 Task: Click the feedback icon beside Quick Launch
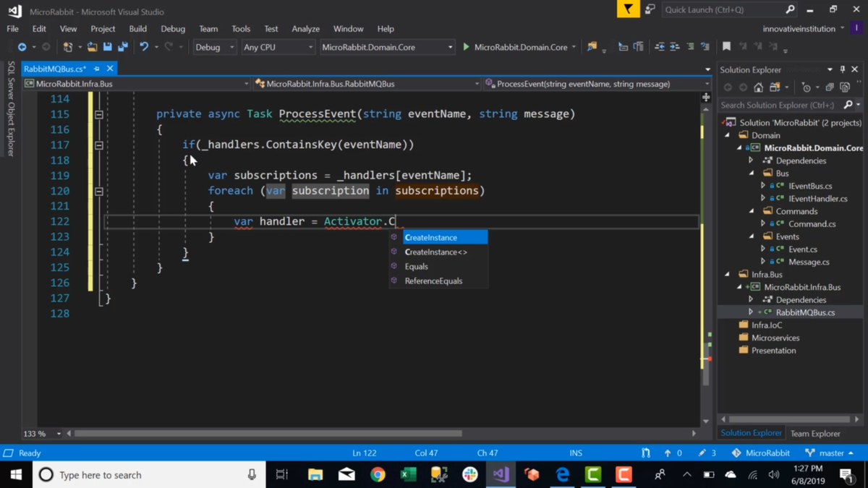tap(650, 9)
